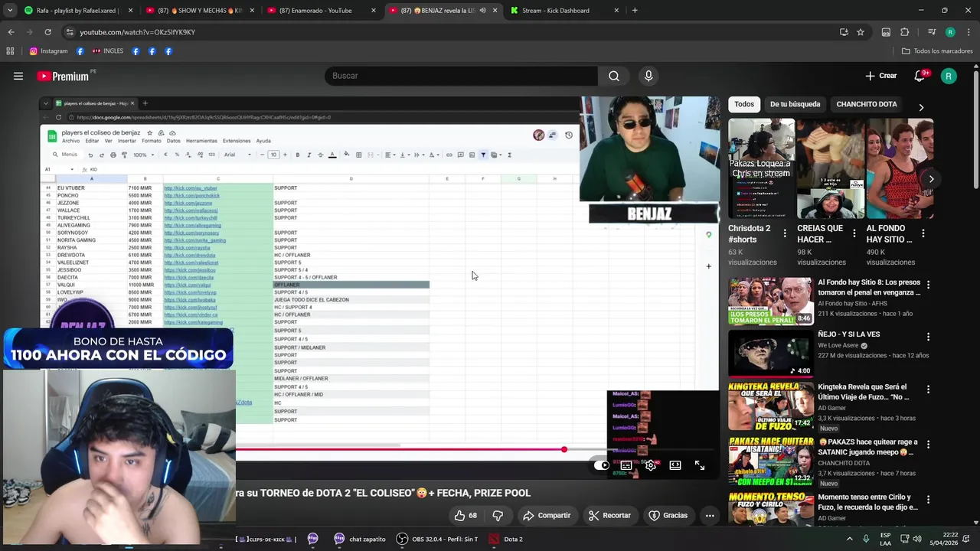980x551 pixels.
Task: Show next filter chips with arrow
Action: click(x=921, y=107)
